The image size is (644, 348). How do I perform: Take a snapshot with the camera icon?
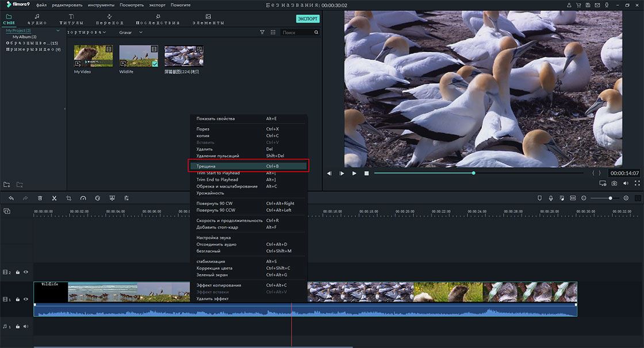(615, 183)
